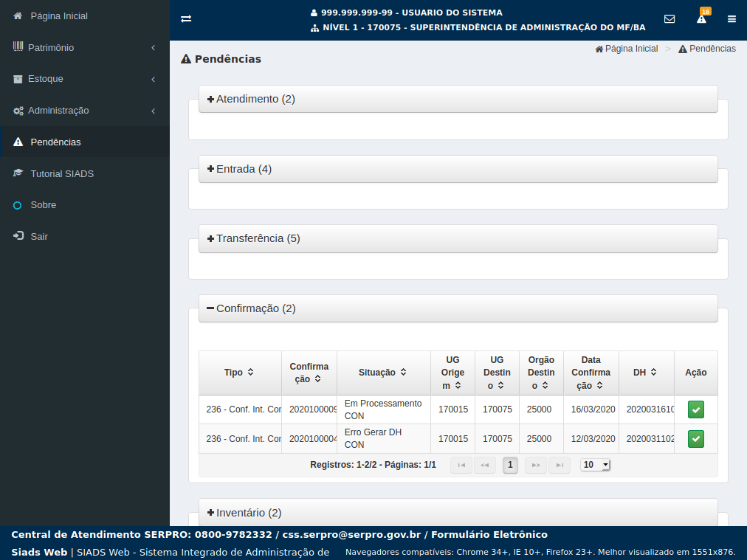Image resolution: width=747 pixels, height=560 pixels.
Task: Open the Administração sidebar menu
Action: coord(85,111)
